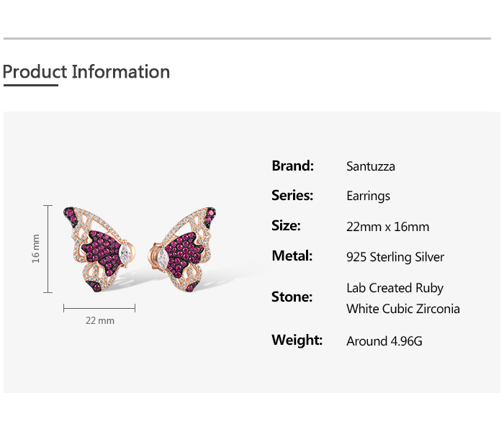Image resolution: width=504 pixels, height=429 pixels.
Task: Click the vertical height measurement bracket
Action: [x=49, y=248]
